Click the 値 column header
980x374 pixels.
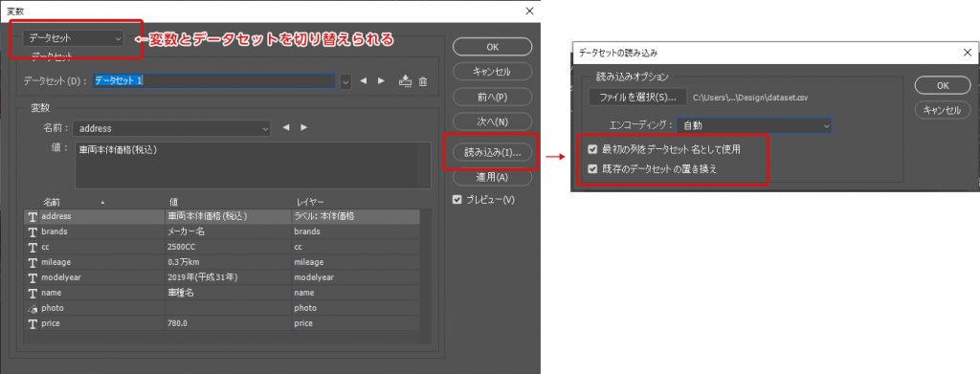tap(174, 202)
